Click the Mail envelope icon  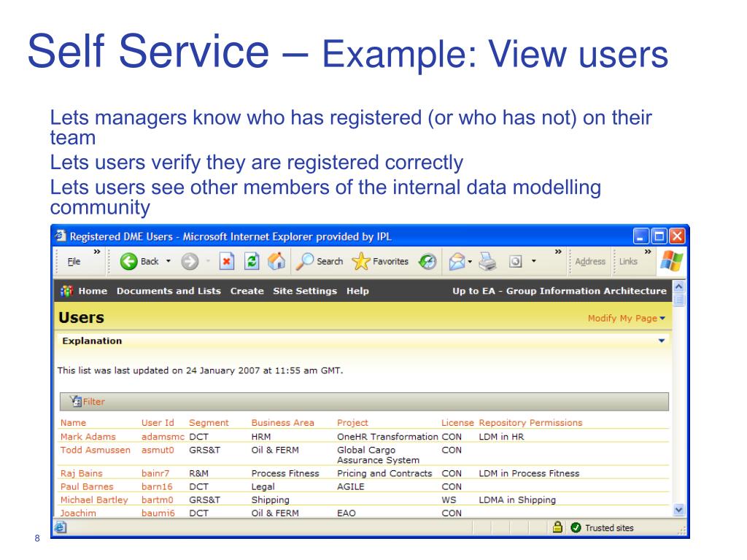point(457,262)
